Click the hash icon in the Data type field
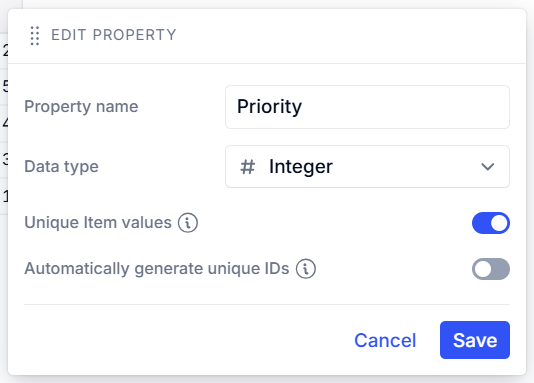The width and height of the screenshot is (534, 383). (248, 167)
